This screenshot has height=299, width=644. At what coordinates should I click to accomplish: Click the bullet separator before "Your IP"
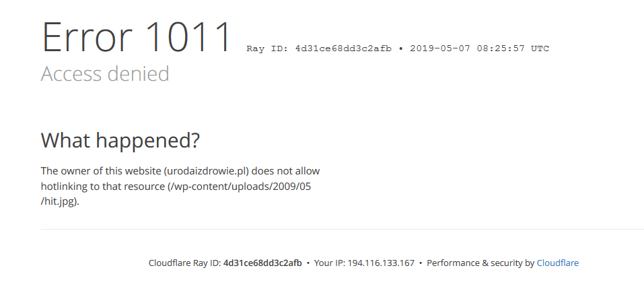coord(308,263)
